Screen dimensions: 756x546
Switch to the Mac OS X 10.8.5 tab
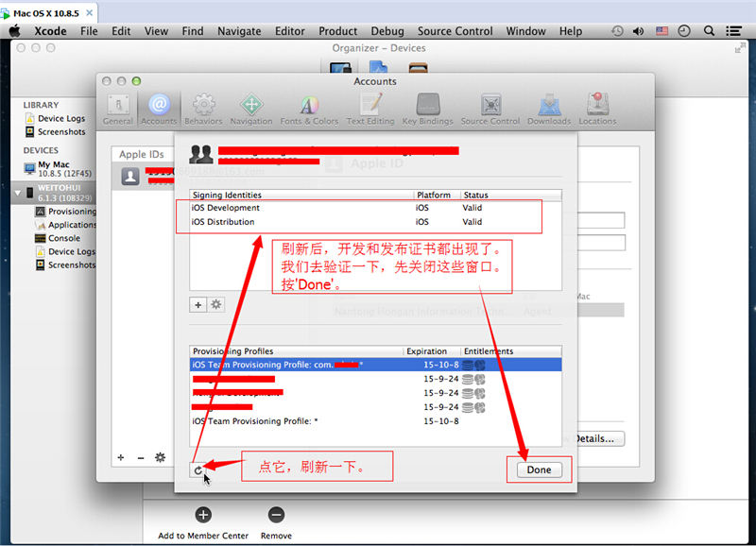(46, 13)
